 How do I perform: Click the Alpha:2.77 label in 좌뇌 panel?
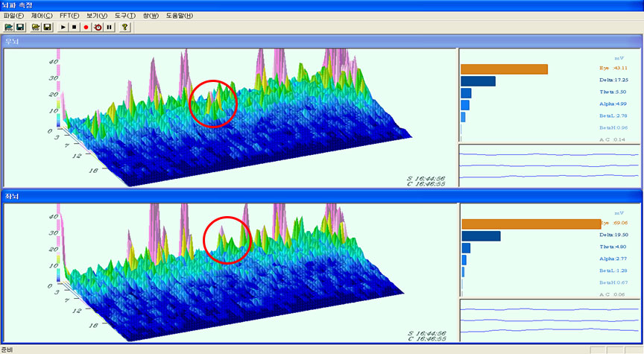pyautogui.click(x=613, y=259)
